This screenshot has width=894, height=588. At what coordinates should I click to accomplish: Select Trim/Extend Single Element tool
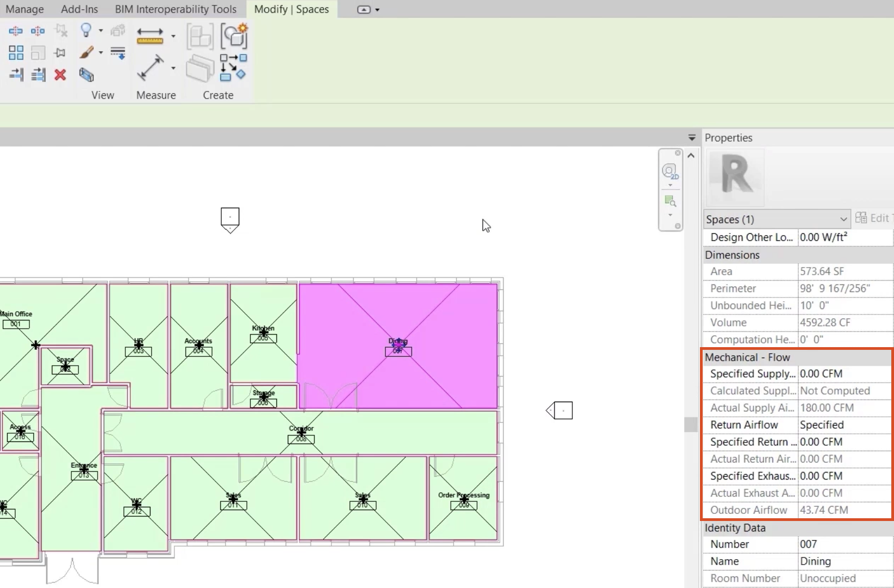pyautogui.click(x=16, y=75)
